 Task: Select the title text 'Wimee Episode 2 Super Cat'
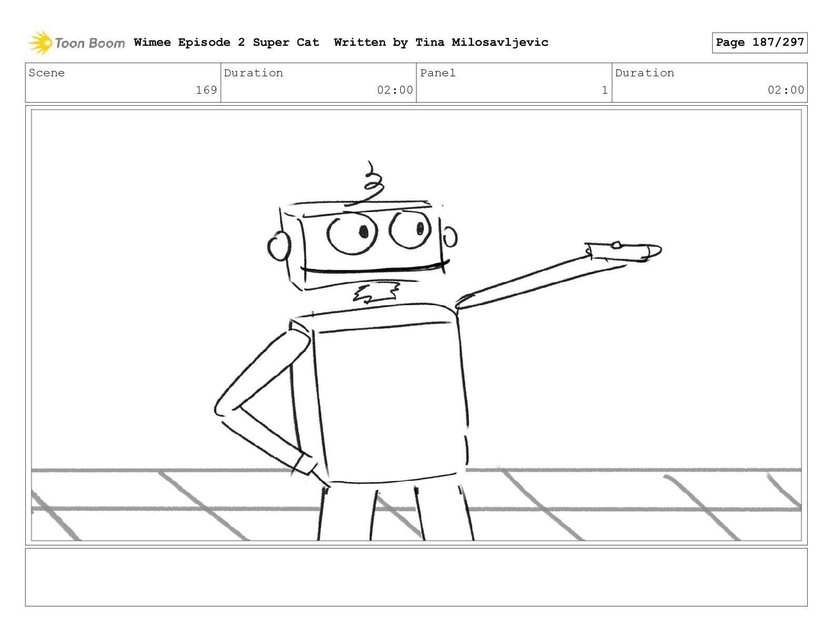(226, 43)
